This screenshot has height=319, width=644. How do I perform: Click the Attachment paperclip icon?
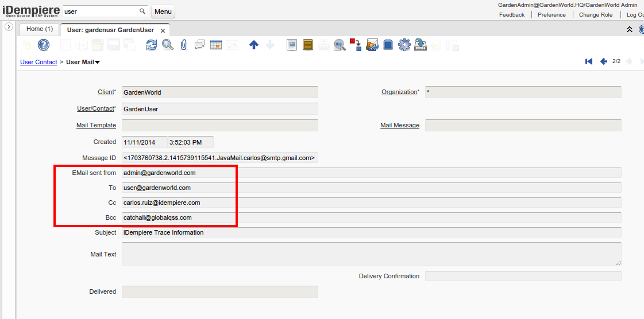click(184, 45)
